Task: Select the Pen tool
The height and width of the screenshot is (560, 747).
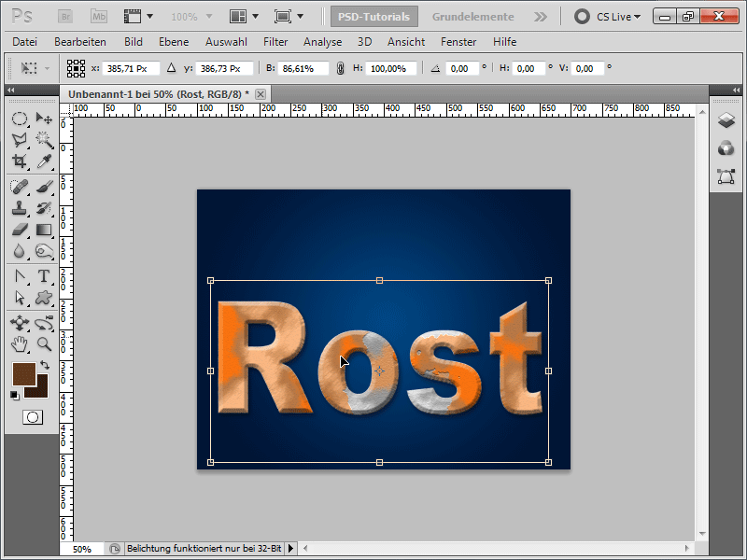Action: (x=19, y=276)
